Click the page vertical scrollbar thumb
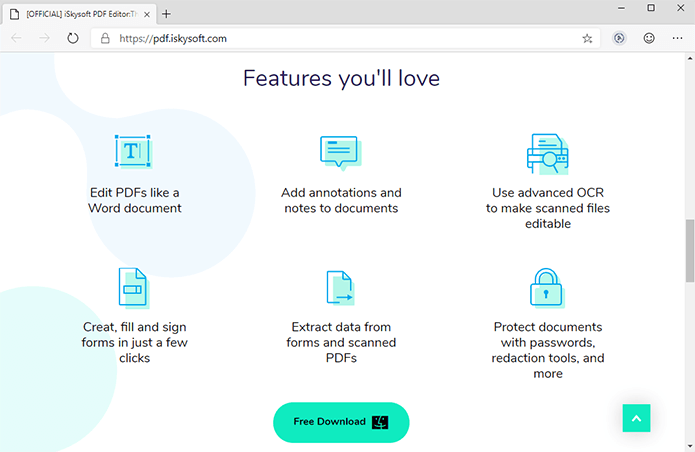This screenshot has width=695, height=452. click(x=690, y=250)
